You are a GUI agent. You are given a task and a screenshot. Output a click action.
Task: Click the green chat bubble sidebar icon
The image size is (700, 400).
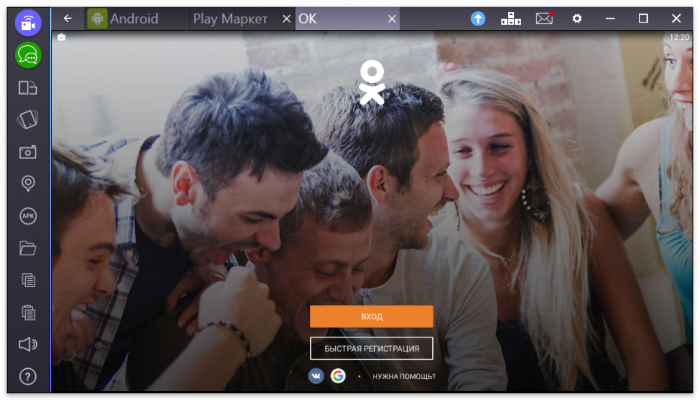coord(28,55)
